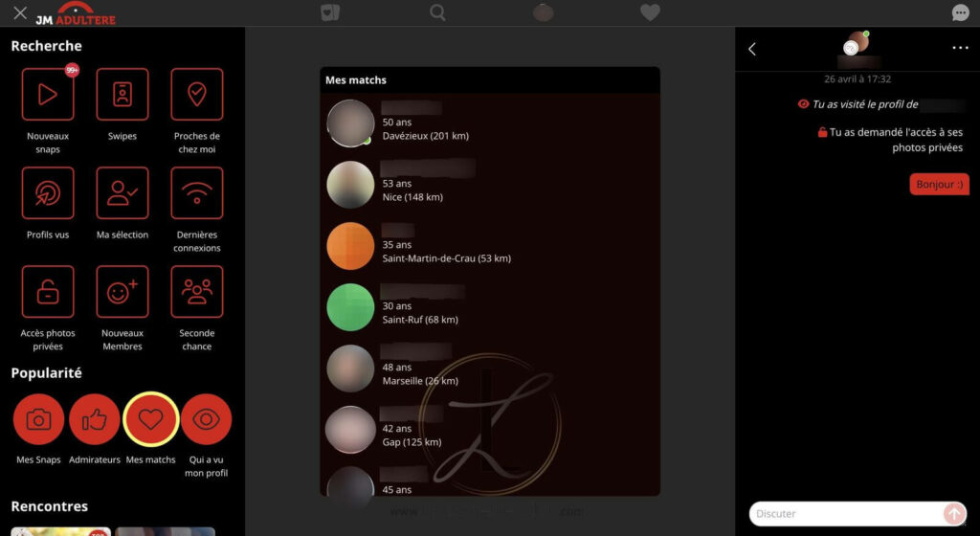Click the green avatar of 30 ans match
The width and height of the screenshot is (980, 536).
click(350, 306)
